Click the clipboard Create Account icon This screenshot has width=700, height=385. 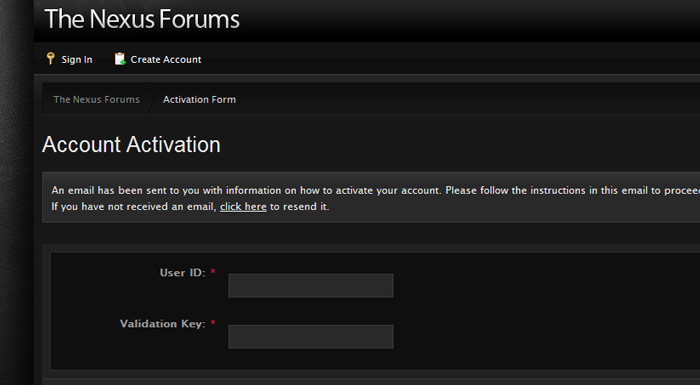tap(120, 59)
